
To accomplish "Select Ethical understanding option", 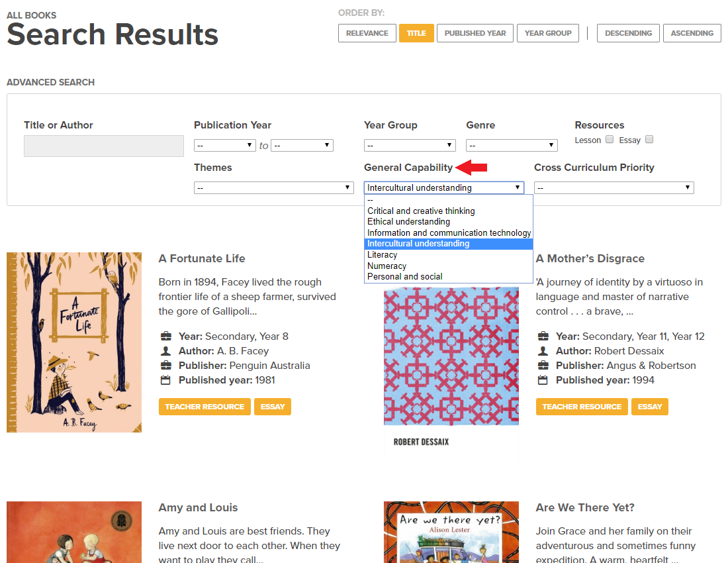I will (449, 222).
